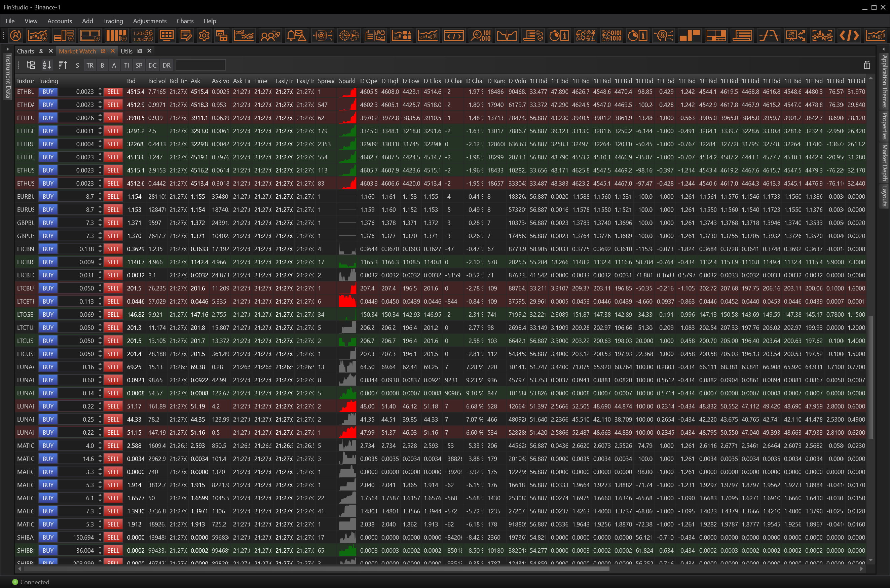The width and height of the screenshot is (890, 588).
Task: Click the accounts user icon in toolbar
Action: [x=16, y=36]
